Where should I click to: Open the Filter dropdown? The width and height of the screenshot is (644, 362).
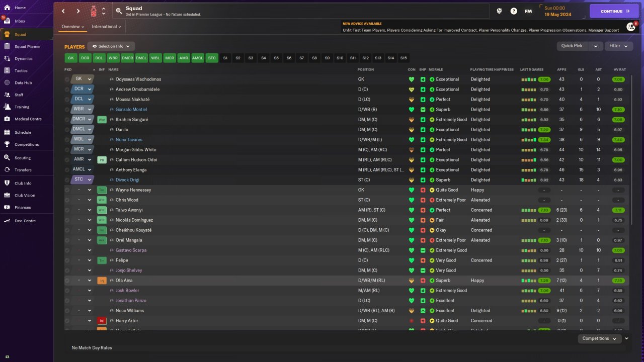point(618,46)
